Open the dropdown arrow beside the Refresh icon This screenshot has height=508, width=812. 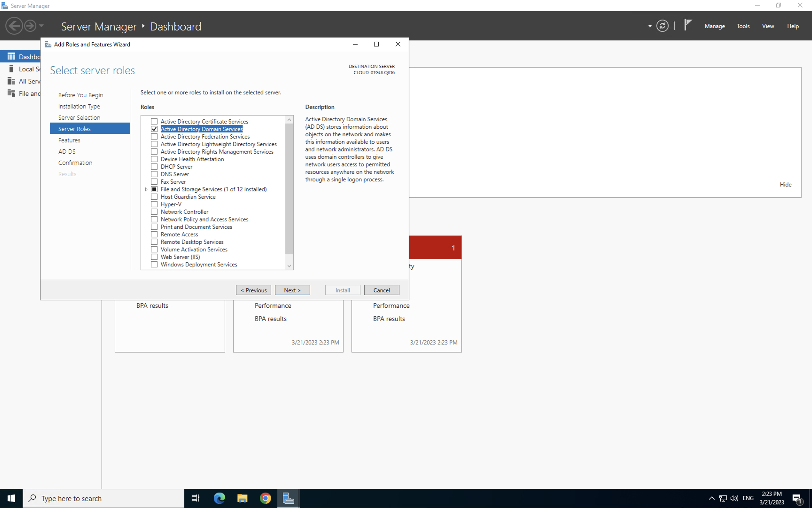click(650, 26)
